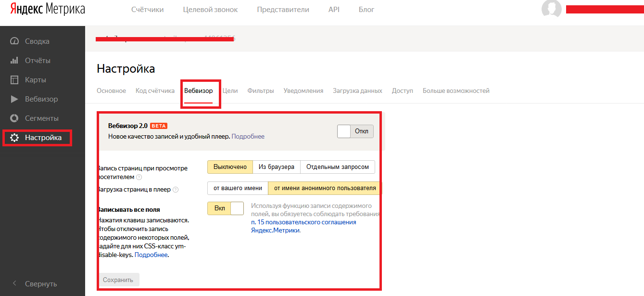Open Блог in top navigation
The image size is (644, 296).
click(366, 10)
